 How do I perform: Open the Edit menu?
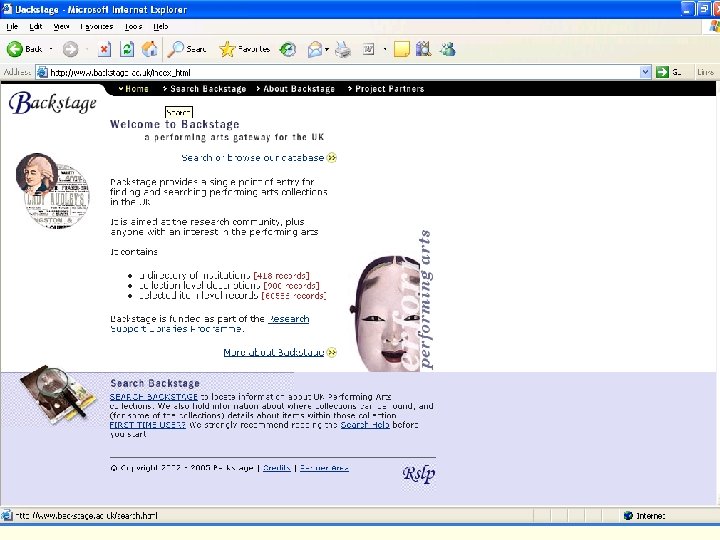(x=36, y=27)
